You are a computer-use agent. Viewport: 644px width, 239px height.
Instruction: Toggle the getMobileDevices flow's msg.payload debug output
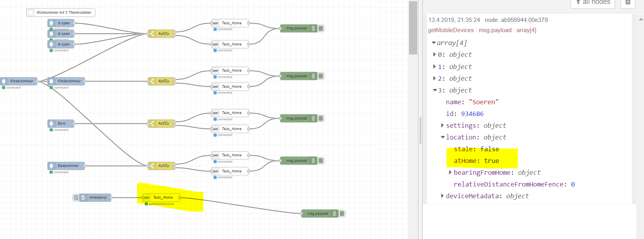342,214
